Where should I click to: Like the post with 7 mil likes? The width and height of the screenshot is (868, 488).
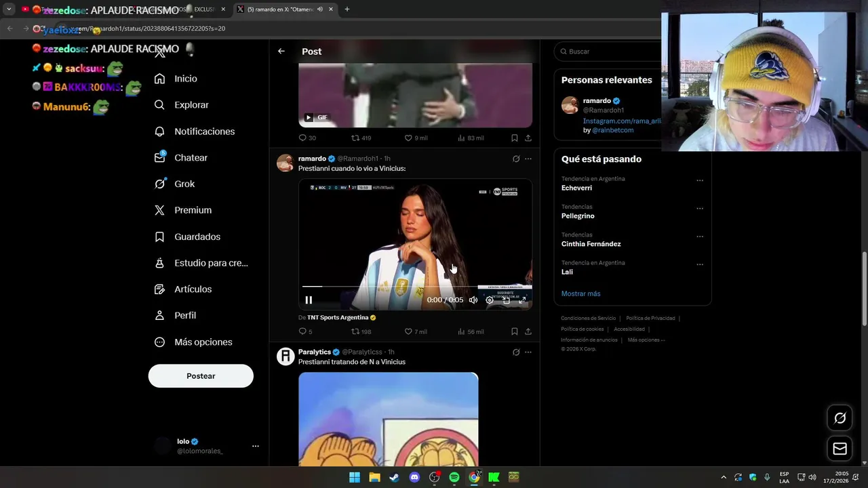click(x=416, y=331)
